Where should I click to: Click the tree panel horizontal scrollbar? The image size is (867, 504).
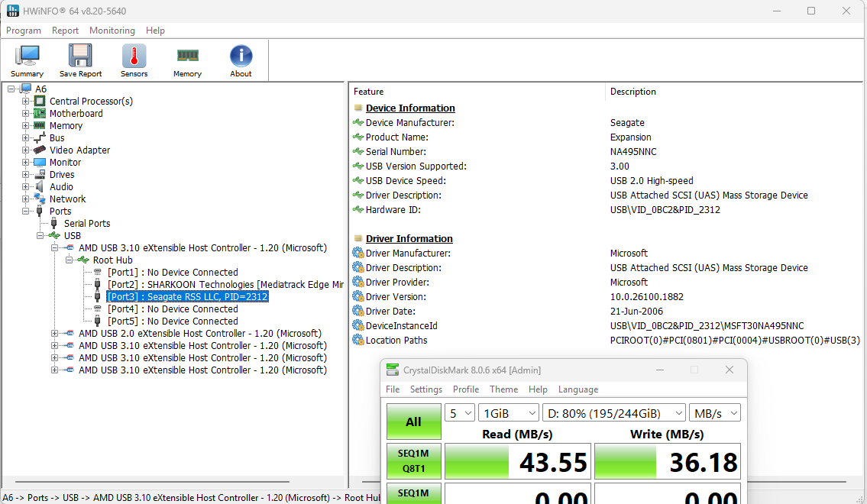(153, 482)
